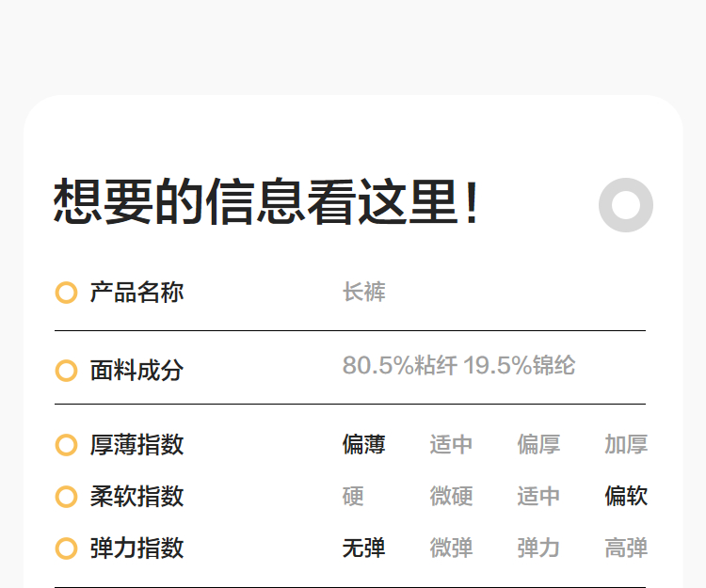Click the yellow circle next to 厚薄指数
706x588 pixels.
[x=66, y=445]
